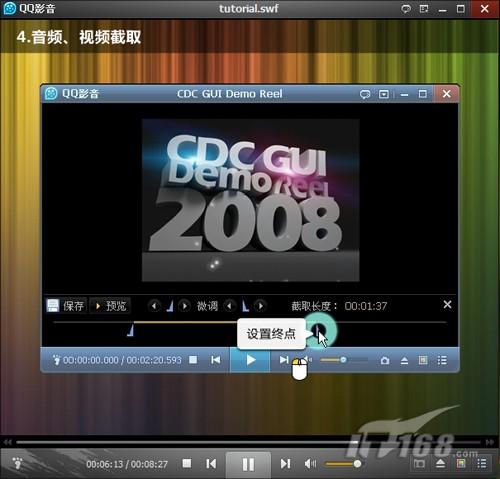Seek on the outer player progress bar

(x=248, y=442)
